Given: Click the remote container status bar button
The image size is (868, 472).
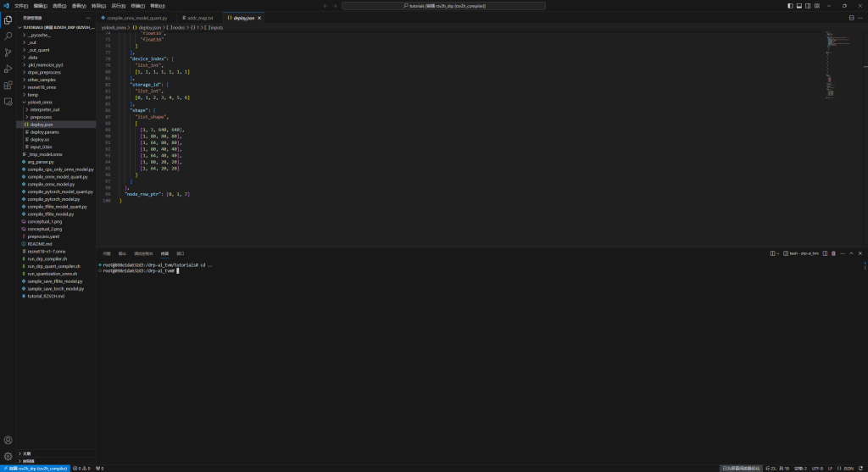Looking at the screenshot, I should tap(35, 468).
